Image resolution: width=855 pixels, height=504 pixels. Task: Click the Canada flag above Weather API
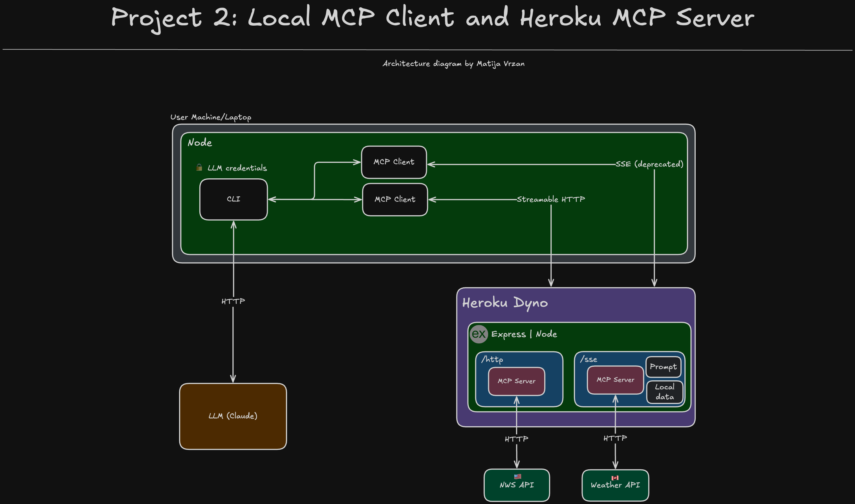click(615, 478)
